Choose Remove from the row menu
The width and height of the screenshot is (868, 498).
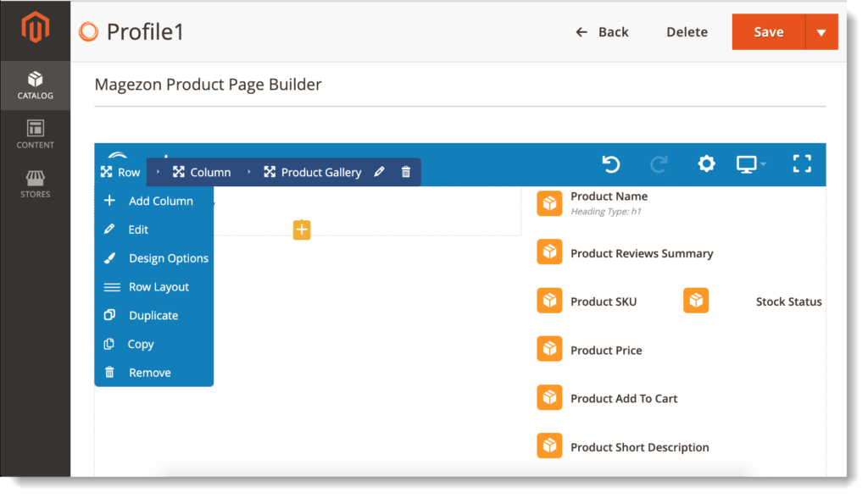point(154,373)
